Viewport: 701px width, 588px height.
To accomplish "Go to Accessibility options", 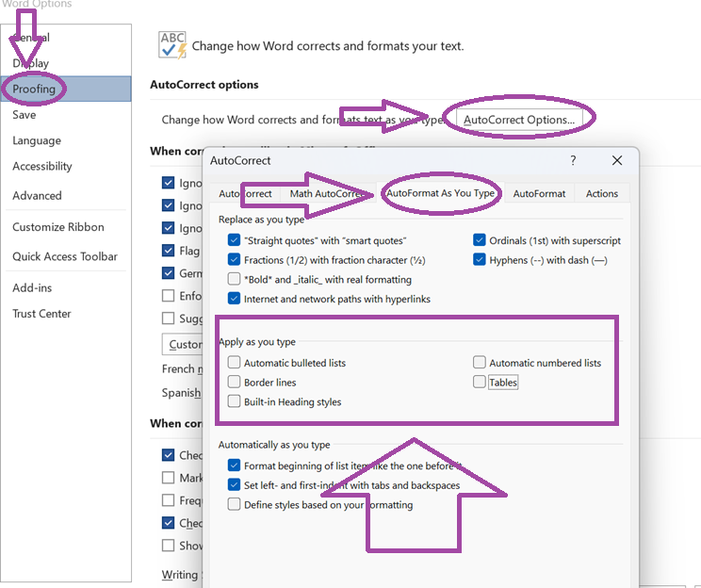I will (42, 166).
